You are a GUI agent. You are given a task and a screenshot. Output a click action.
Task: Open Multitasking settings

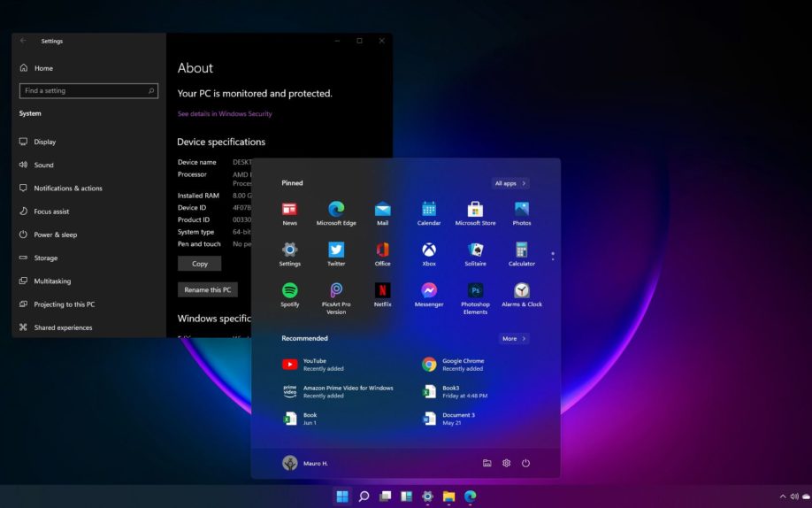point(45,281)
